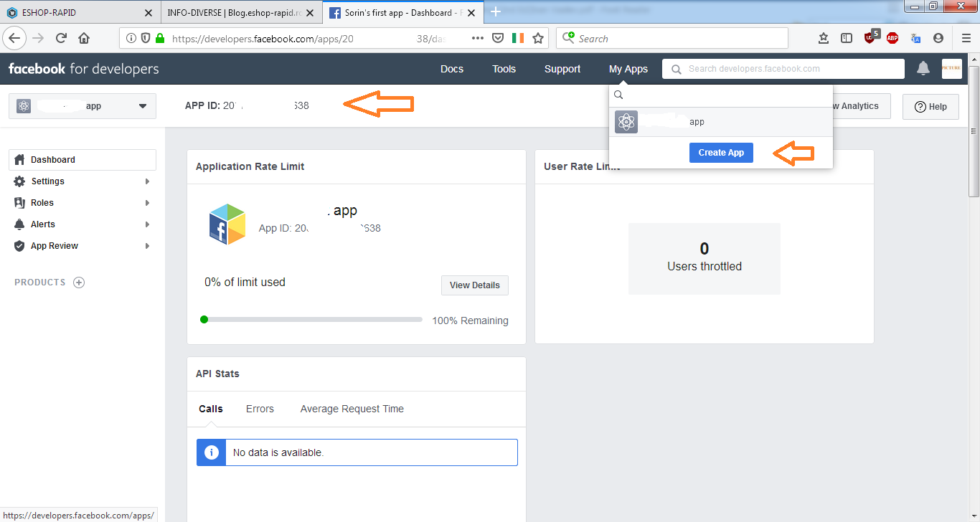Click the browser Back arrow button
Image resolution: width=980 pixels, height=522 pixels.
click(x=15, y=38)
